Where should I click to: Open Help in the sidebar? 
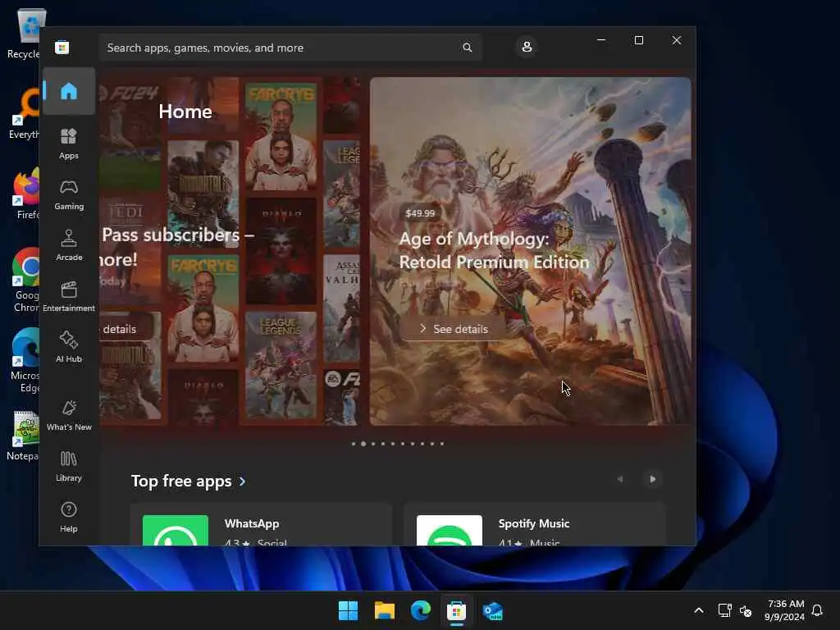pyautogui.click(x=69, y=517)
